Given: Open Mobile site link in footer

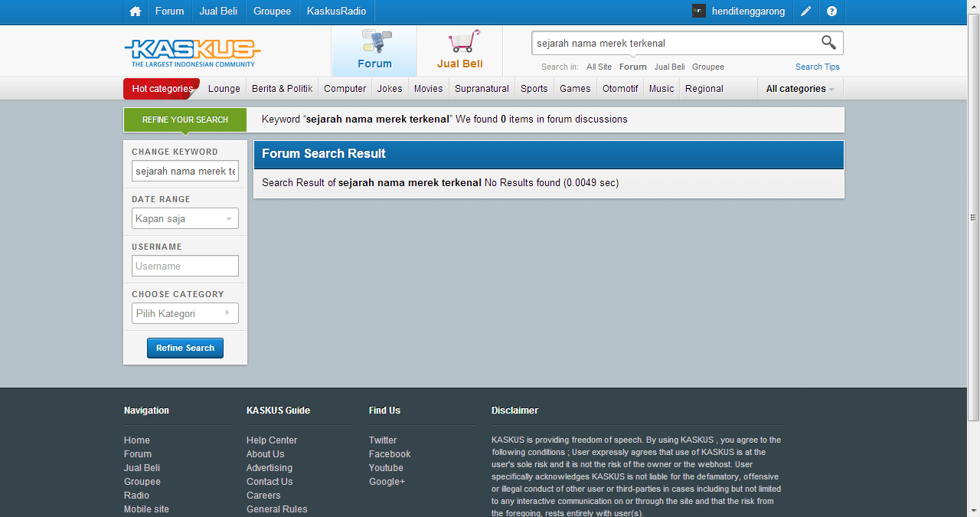Looking at the screenshot, I should pos(146,509).
